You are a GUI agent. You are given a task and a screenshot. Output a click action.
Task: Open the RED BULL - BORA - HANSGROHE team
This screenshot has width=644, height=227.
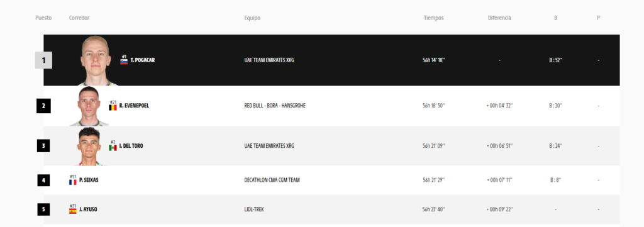[275, 106]
